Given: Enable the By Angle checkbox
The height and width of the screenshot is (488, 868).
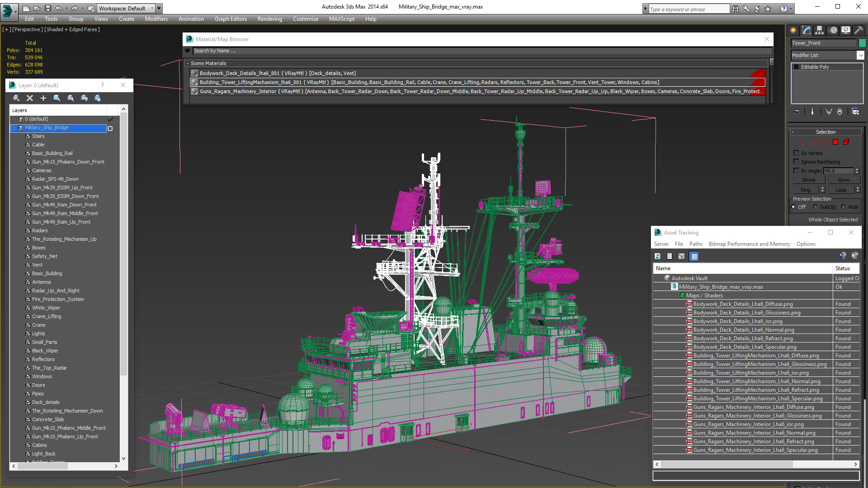Looking at the screenshot, I should (797, 170).
